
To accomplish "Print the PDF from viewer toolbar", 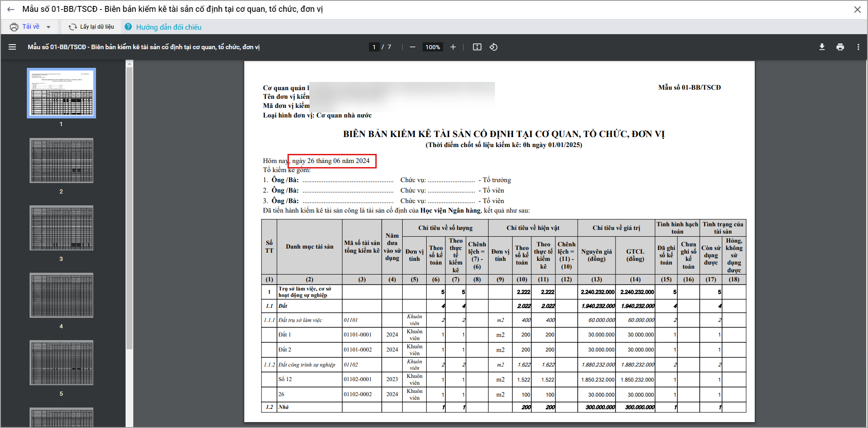I will point(840,47).
